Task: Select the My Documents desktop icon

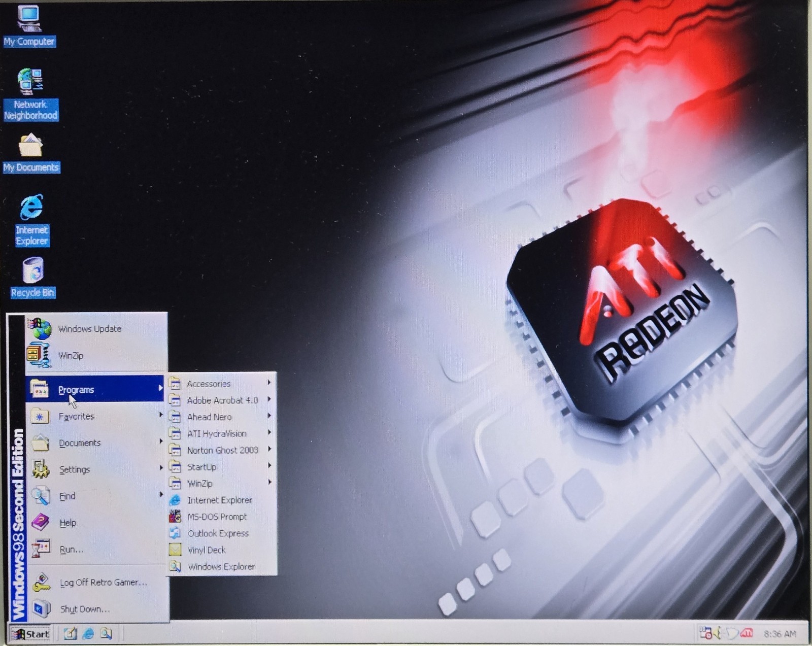Action: coord(31,153)
